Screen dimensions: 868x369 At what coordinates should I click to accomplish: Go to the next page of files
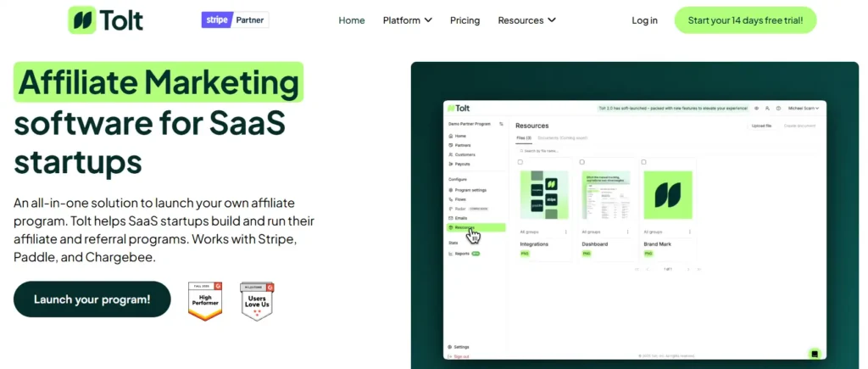(x=688, y=269)
